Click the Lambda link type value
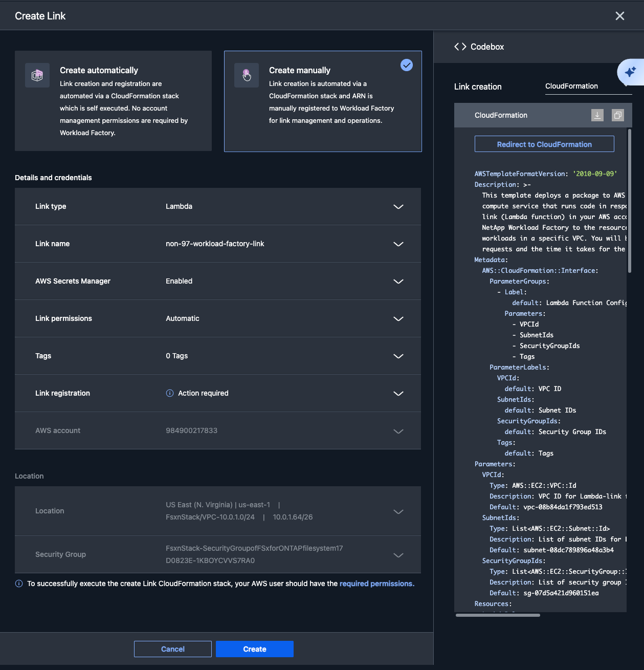The width and height of the screenshot is (644, 670). 179,206
